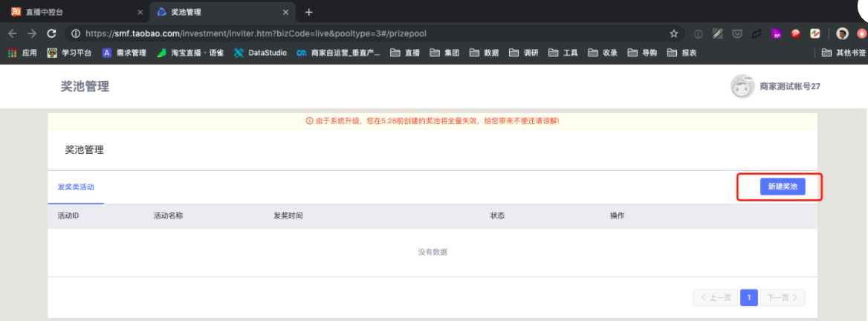
Task: Open a new browser tab with plus
Action: pyautogui.click(x=309, y=12)
